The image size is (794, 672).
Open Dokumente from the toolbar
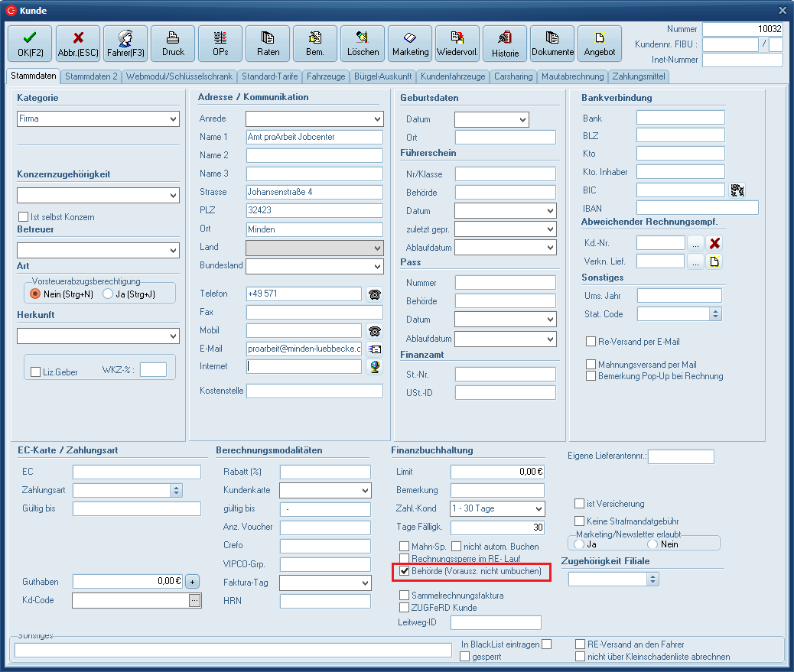pyautogui.click(x=552, y=44)
